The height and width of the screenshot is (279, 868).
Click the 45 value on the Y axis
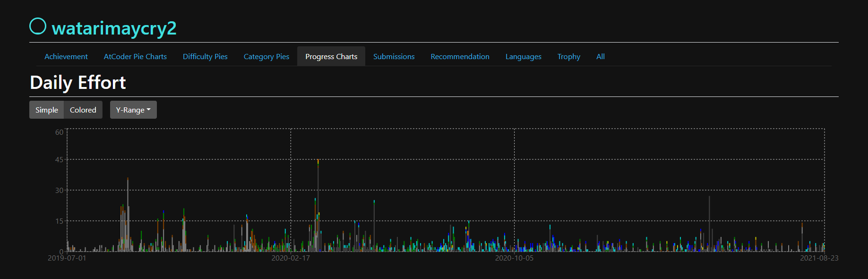point(59,160)
